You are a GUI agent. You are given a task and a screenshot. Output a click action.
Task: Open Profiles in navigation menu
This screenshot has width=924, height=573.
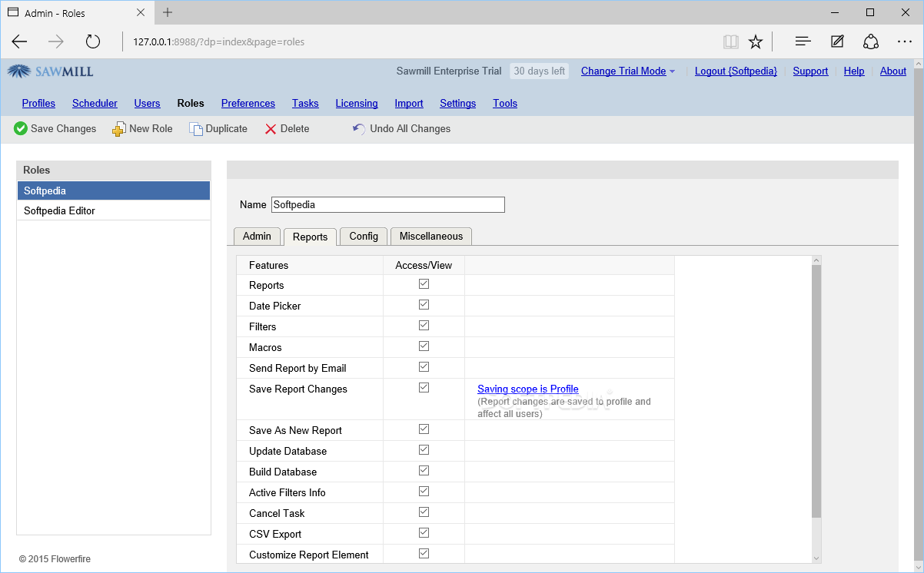point(38,104)
